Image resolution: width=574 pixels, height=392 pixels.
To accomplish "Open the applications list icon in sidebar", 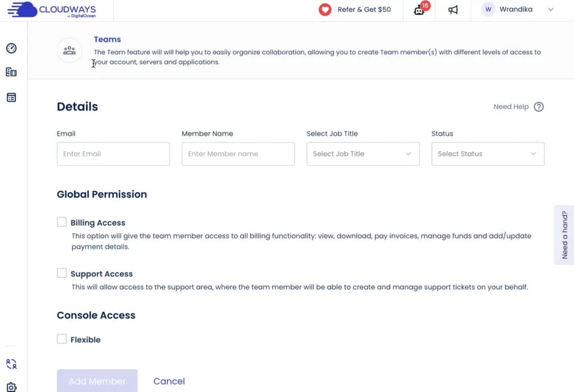I will click(x=11, y=97).
